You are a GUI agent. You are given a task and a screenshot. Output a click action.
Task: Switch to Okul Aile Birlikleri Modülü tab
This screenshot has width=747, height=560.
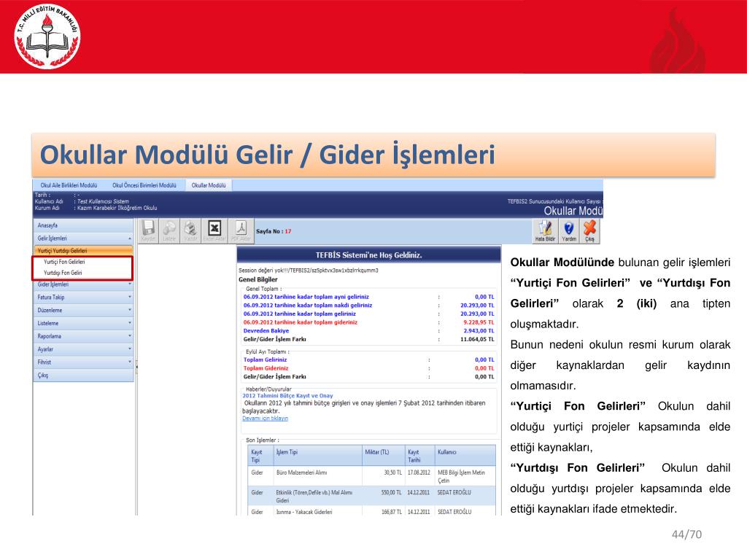coord(69,185)
